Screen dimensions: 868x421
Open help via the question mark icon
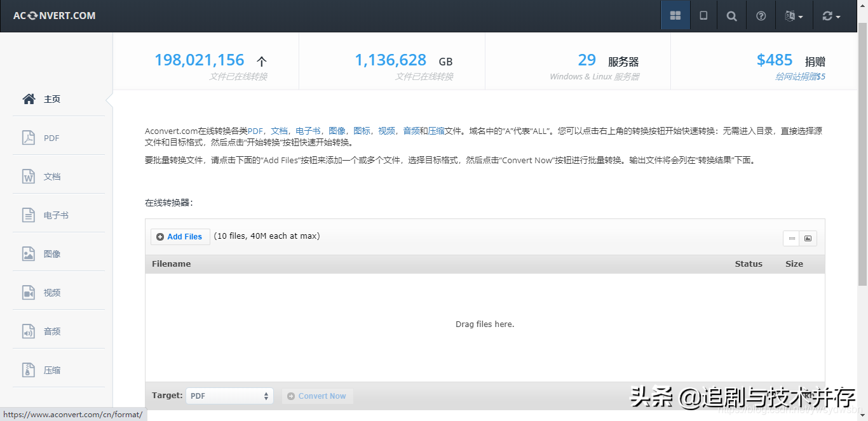[x=761, y=16]
